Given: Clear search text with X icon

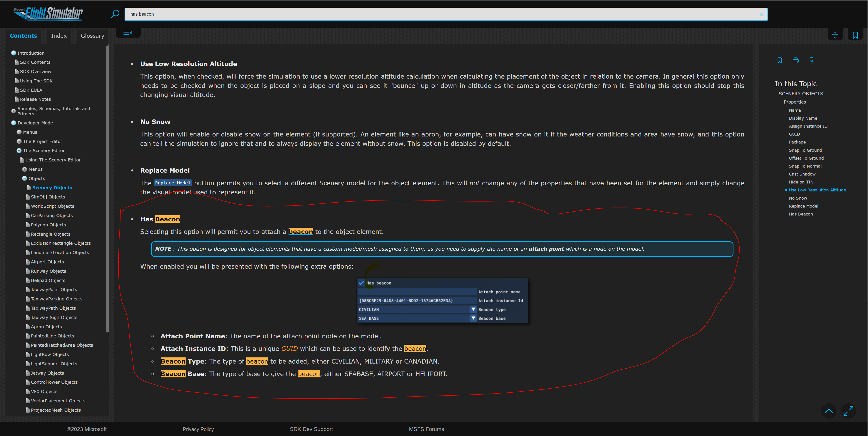Looking at the screenshot, I should point(761,14).
